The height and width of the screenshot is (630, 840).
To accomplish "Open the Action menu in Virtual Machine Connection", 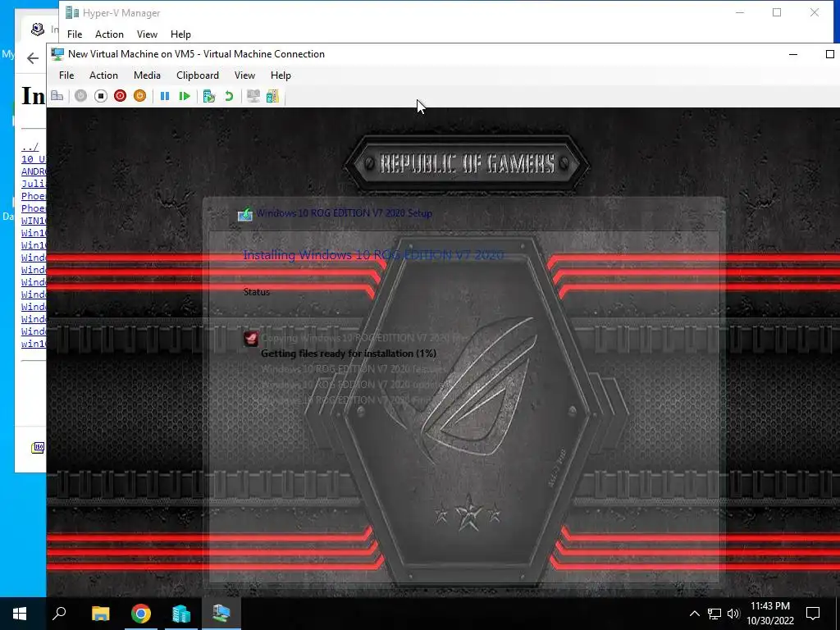I will point(103,75).
